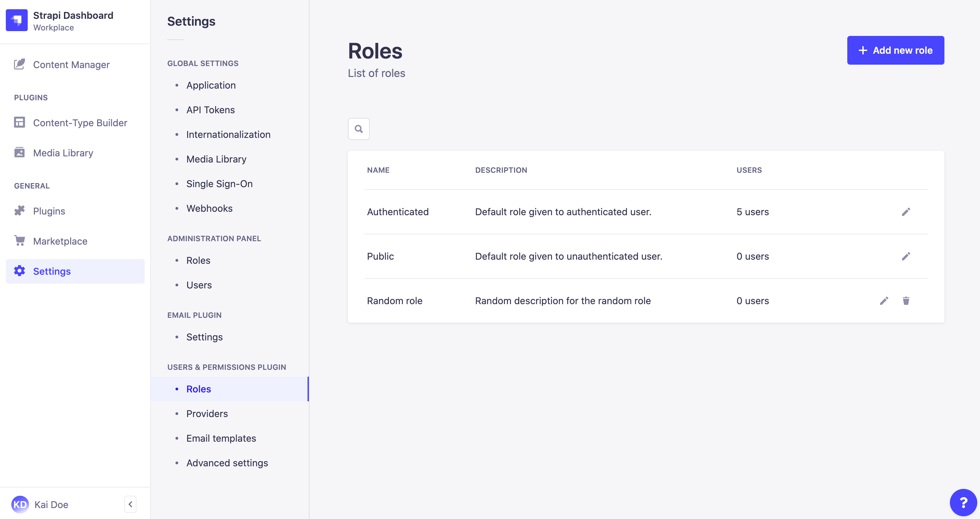Viewport: 980px width, 519px height.
Task: Click the Strapi Dashboard logo
Action: (x=17, y=20)
